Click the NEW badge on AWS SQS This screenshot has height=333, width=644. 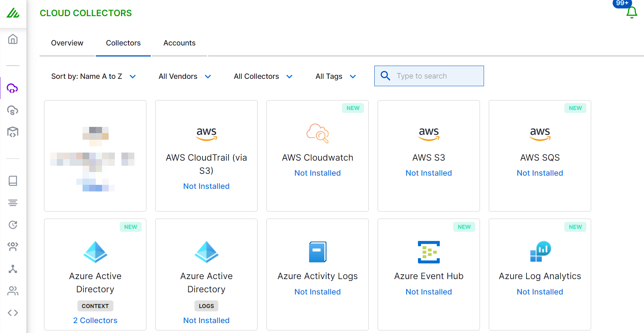575,108
